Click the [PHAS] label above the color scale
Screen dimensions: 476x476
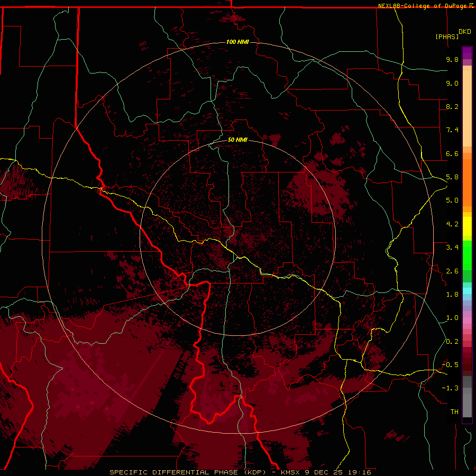(447, 36)
